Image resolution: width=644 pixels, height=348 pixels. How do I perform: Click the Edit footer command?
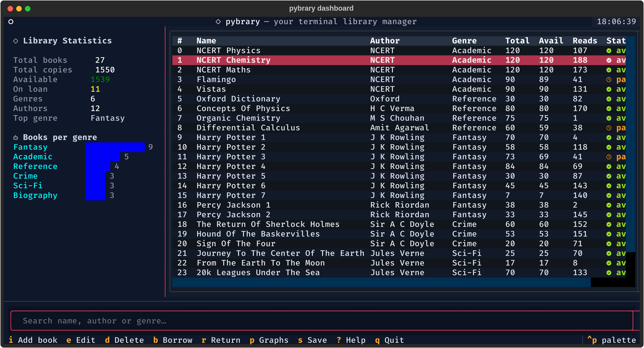click(x=81, y=340)
